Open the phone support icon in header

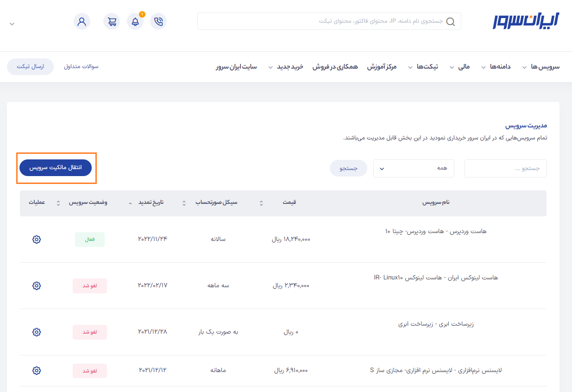click(x=158, y=22)
